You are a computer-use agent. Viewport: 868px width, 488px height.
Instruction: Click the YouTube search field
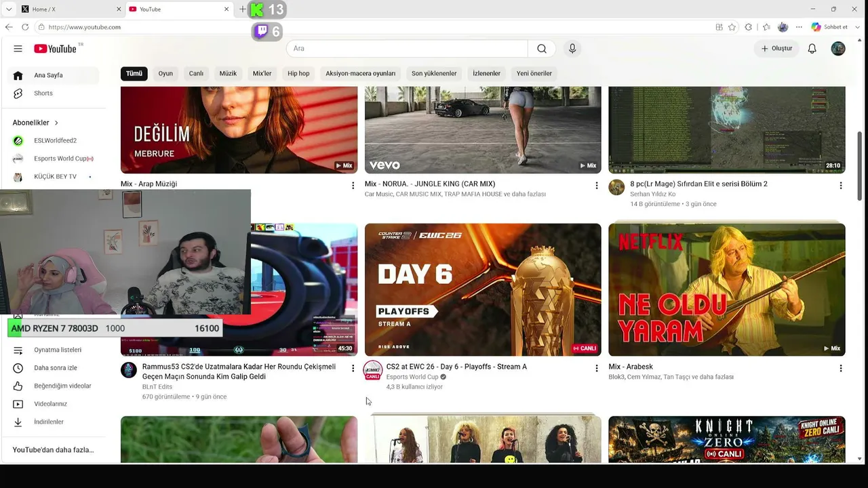click(407, 49)
